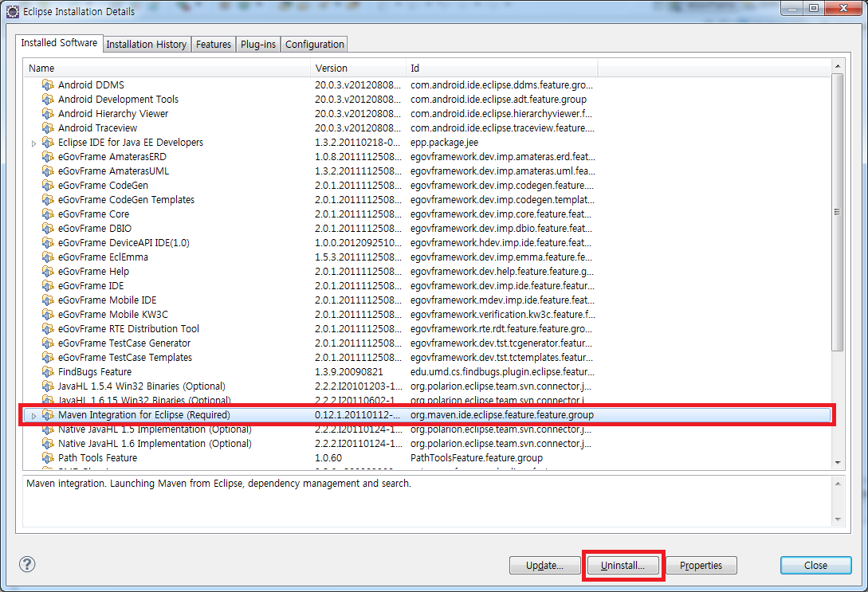
Task: Expand Eclipse IDE for Java EE Developers
Action: [33, 143]
